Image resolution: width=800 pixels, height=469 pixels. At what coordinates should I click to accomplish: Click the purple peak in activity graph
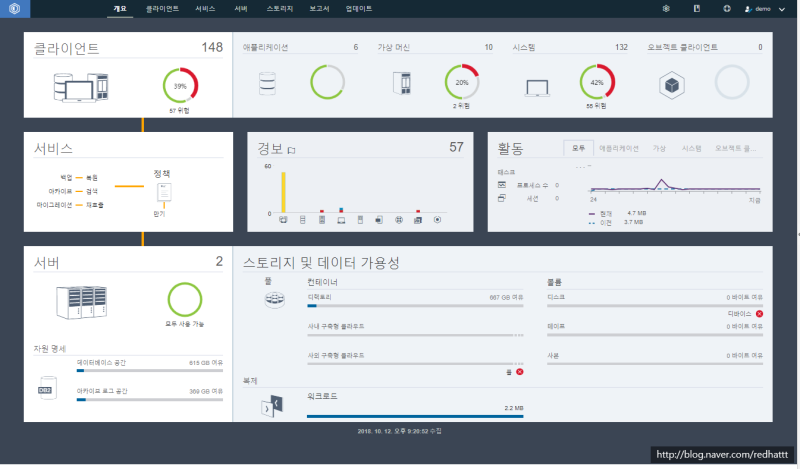pos(662,181)
